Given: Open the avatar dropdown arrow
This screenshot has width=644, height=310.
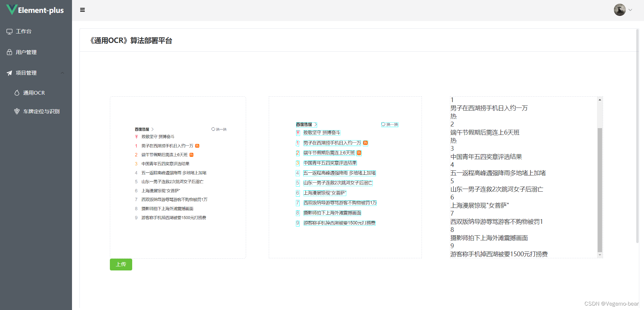Looking at the screenshot, I should (x=631, y=10).
